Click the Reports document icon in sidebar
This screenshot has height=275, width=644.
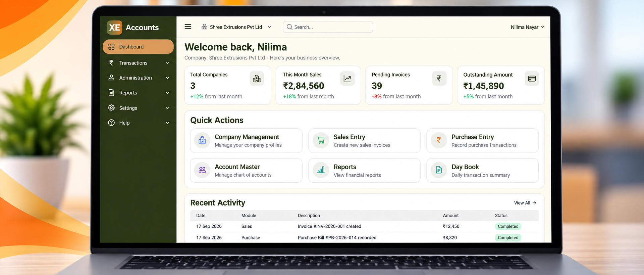click(x=111, y=93)
